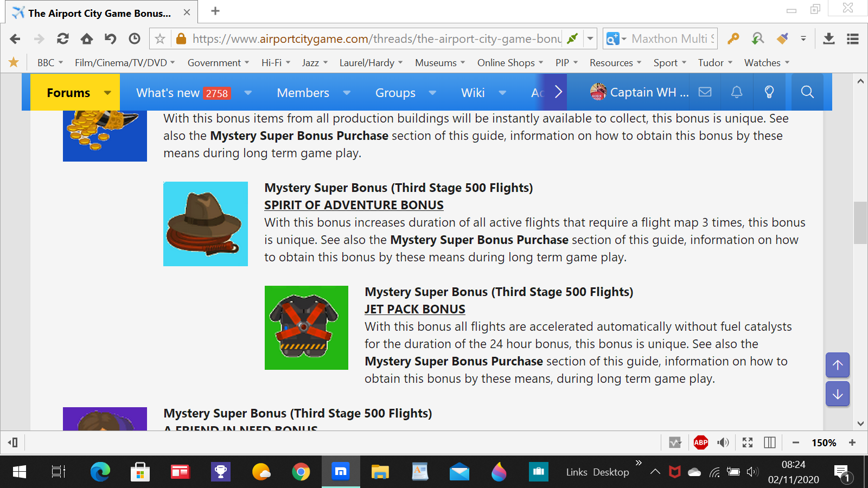Toggle browser sound mute speaker icon
The image size is (868, 488).
[x=723, y=442]
